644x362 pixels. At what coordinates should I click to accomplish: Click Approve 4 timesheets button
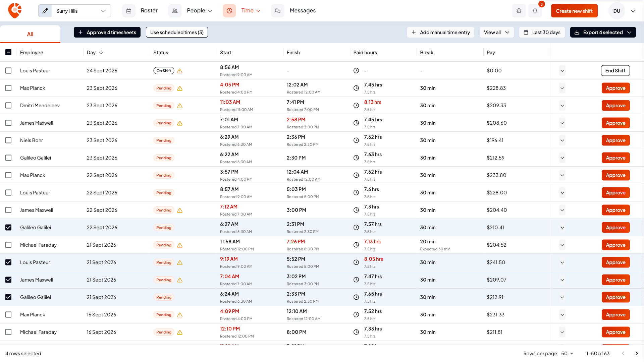point(107,32)
